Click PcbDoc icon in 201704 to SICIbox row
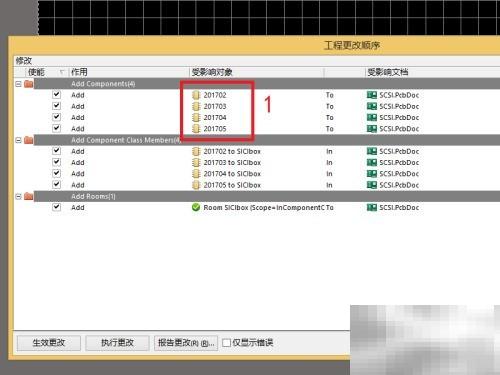 372,174
